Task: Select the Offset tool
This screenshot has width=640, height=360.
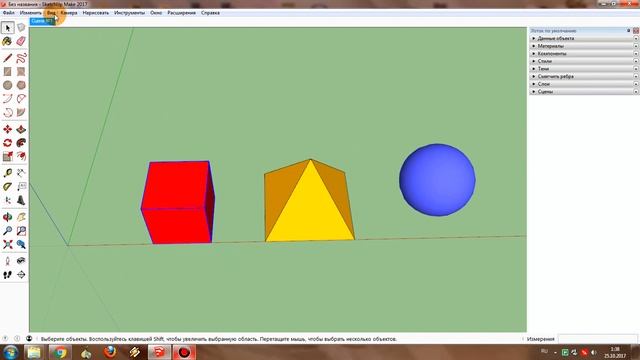Action: tap(21, 156)
